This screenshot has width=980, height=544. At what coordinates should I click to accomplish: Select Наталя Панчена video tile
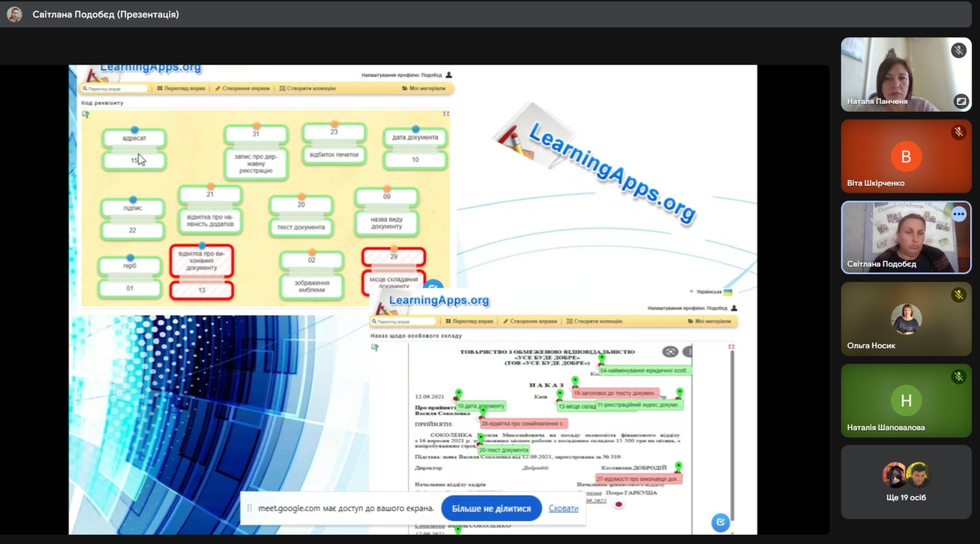pos(906,74)
